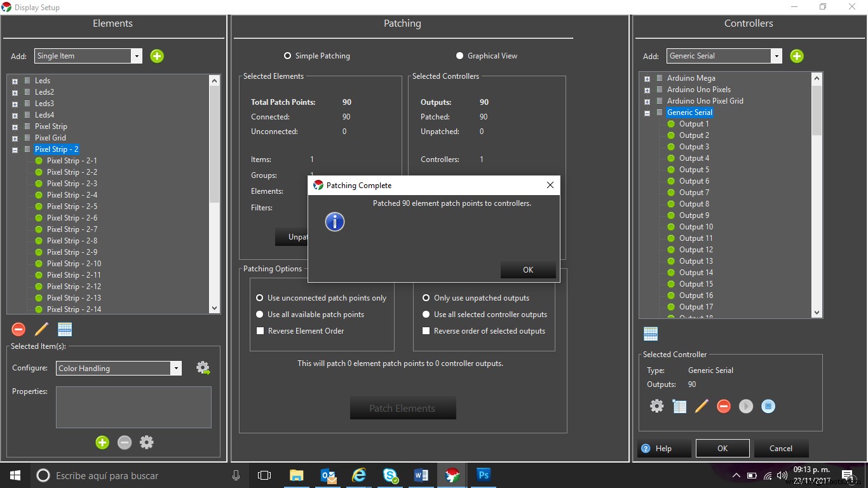This screenshot has height=488, width=868.
Task: Open the Single Item add dropdown
Action: pos(136,56)
